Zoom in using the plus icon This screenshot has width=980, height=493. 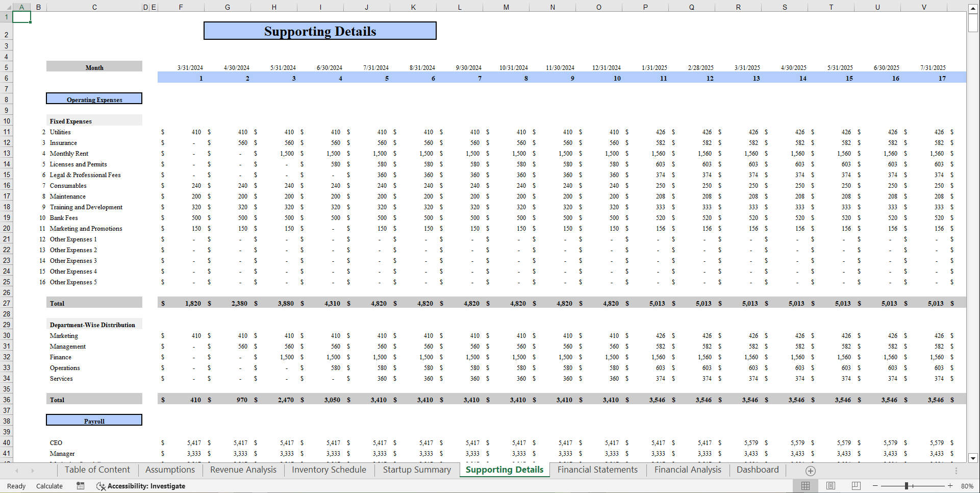click(x=950, y=486)
